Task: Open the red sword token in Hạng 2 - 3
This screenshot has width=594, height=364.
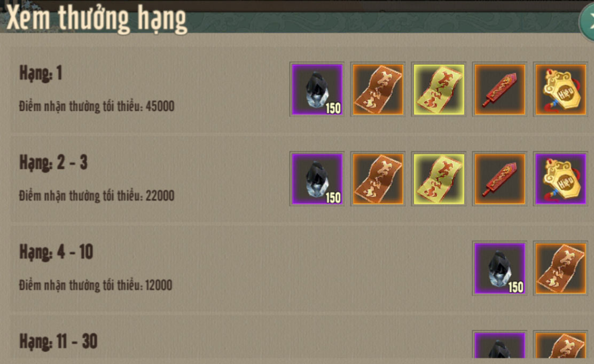Action: pyautogui.click(x=499, y=179)
